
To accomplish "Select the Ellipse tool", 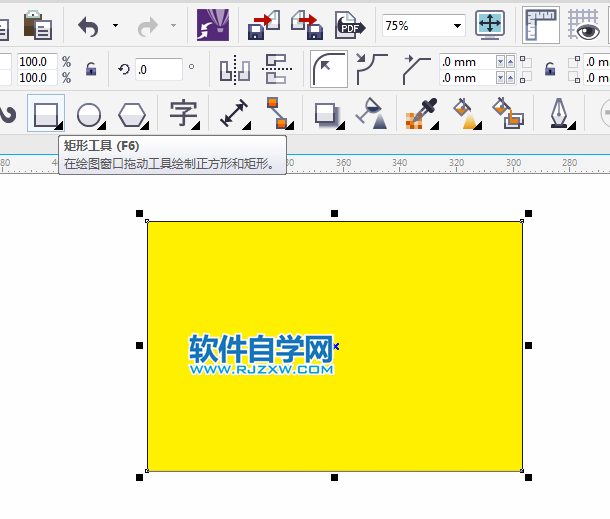I will (89, 115).
